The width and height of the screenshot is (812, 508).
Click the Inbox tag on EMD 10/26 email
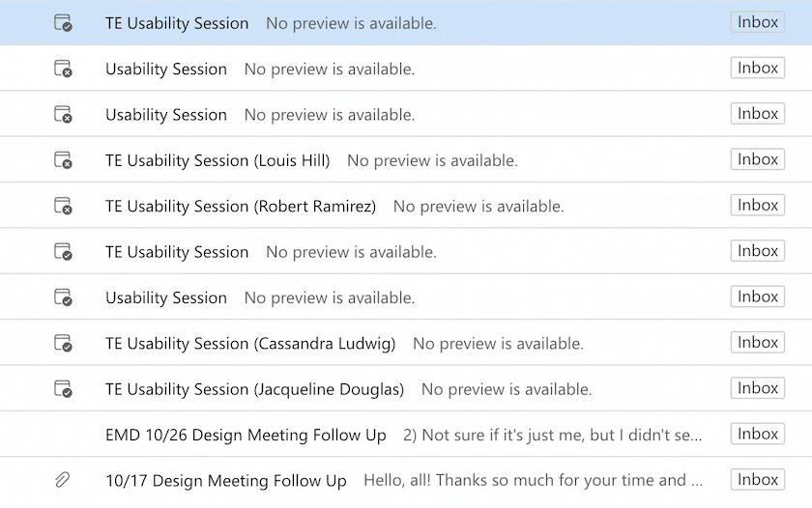pyautogui.click(x=757, y=435)
